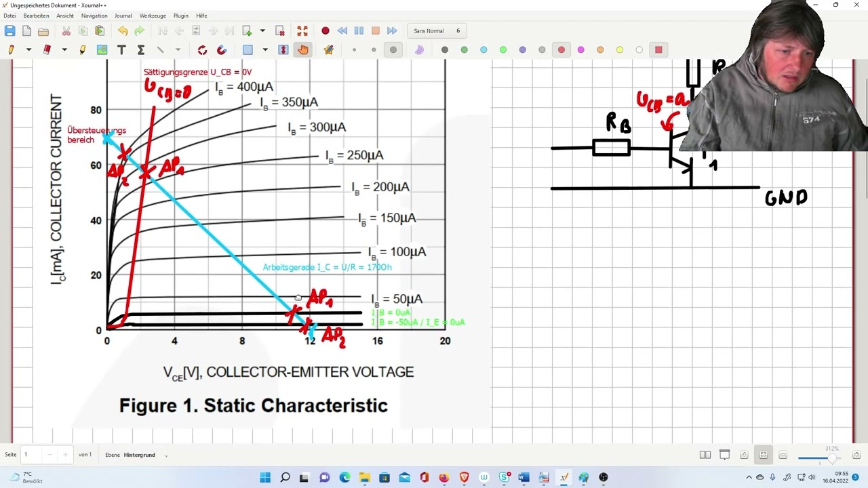Save the document with the floppy disk icon
The image size is (868, 488).
coord(9,30)
